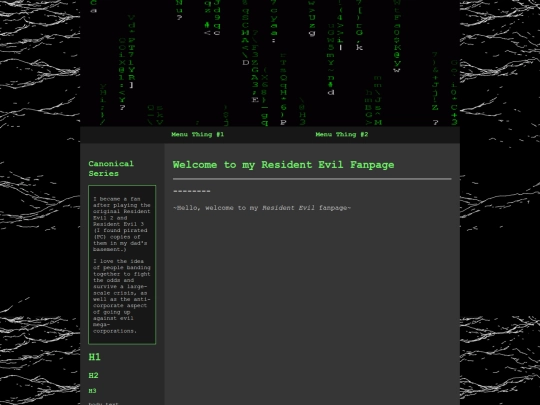Select the Hello welcome greeting line

click(262, 208)
